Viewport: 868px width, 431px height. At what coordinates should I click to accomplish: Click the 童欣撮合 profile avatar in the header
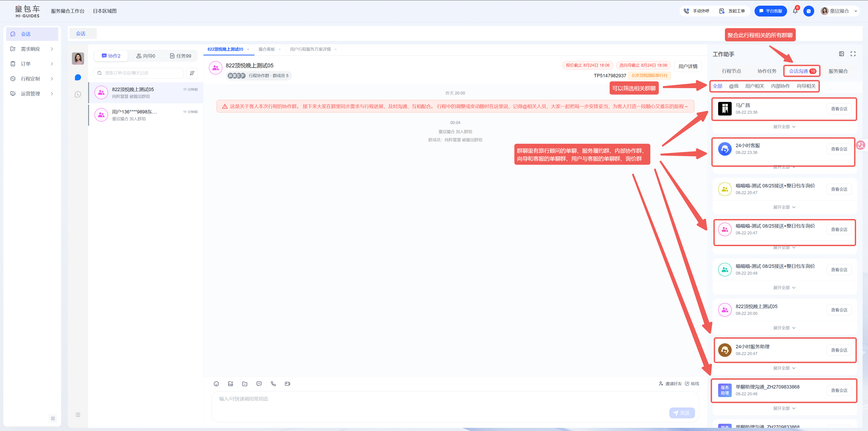pyautogui.click(x=825, y=11)
